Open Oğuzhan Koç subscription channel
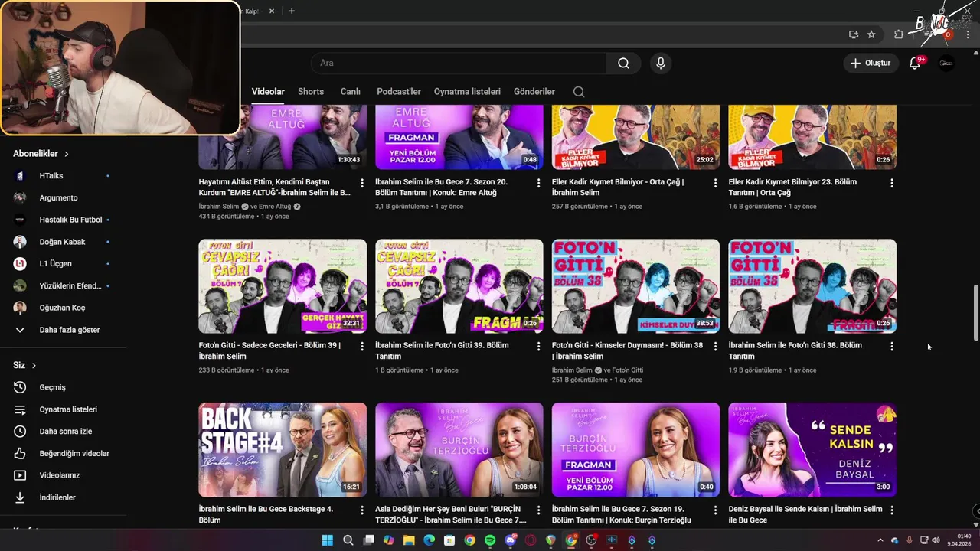Viewport: 980px width, 551px height. (63, 308)
